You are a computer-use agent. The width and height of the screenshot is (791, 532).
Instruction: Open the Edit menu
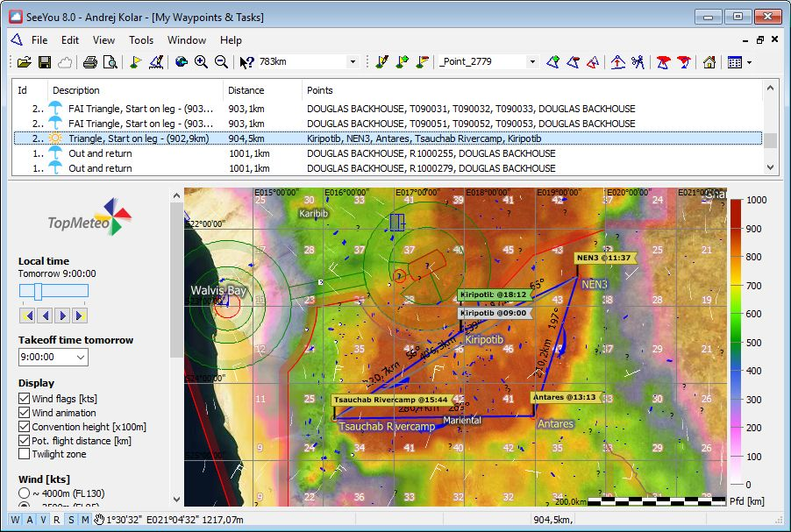[x=69, y=39]
